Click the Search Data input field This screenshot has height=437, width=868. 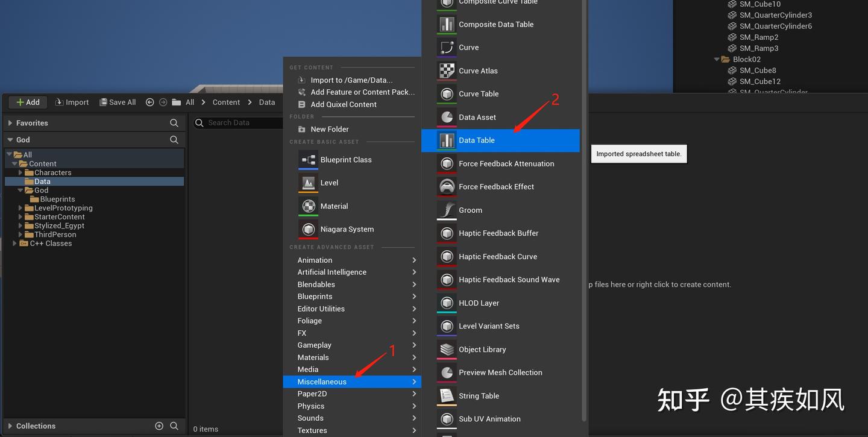pos(239,123)
